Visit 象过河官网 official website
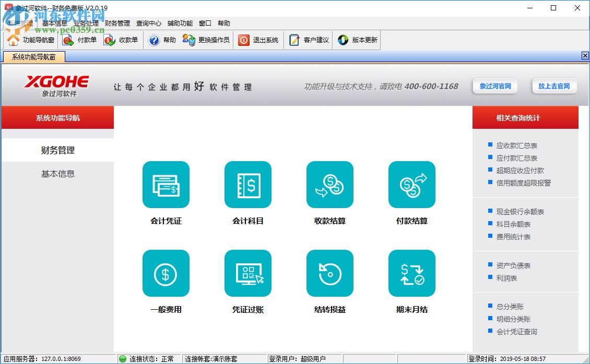590x364 pixels. click(x=494, y=87)
